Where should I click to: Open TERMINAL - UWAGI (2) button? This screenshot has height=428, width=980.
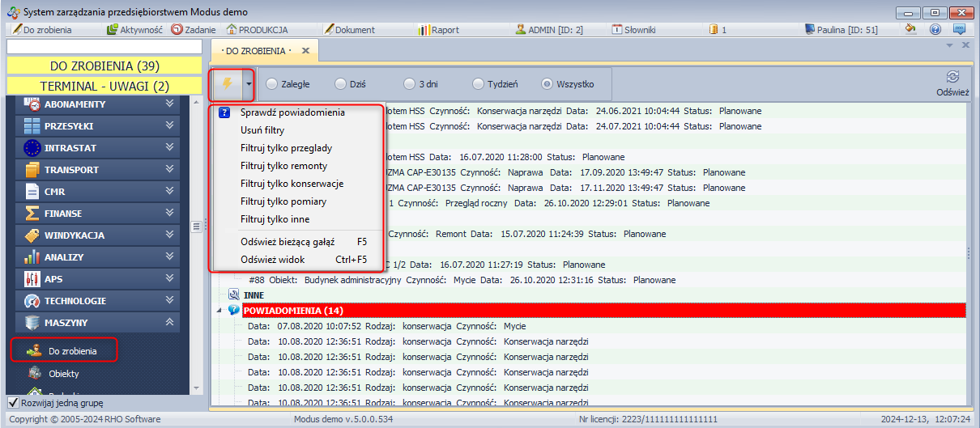coord(104,86)
